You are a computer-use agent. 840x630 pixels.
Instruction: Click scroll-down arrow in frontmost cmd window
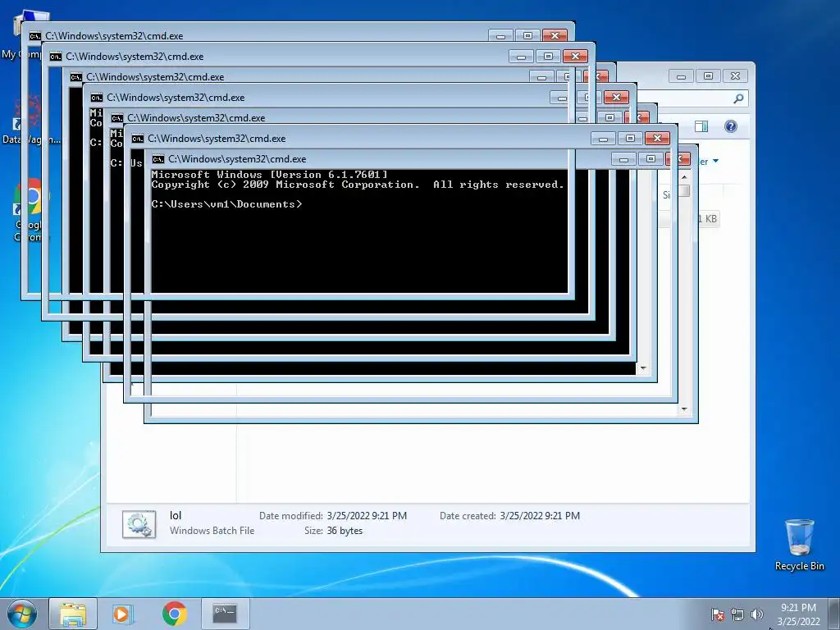[x=684, y=409]
